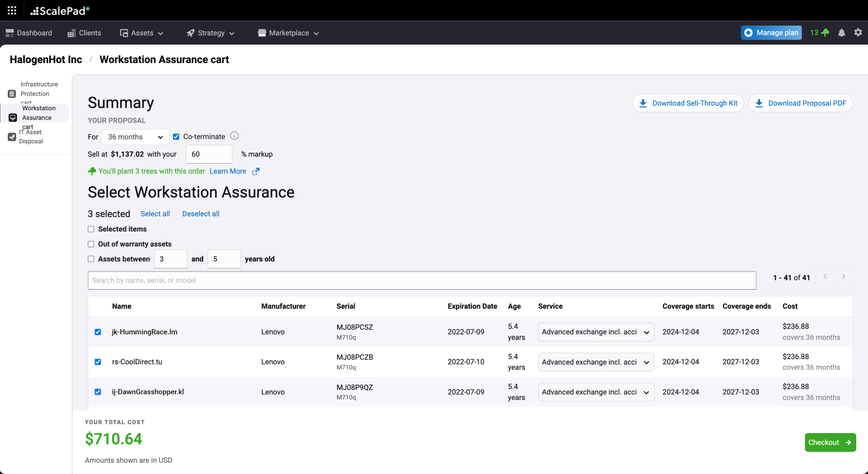Viewport: 868px width, 474px height.
Task: Click the $1,137.02 sell price
Action: (127, 154)
